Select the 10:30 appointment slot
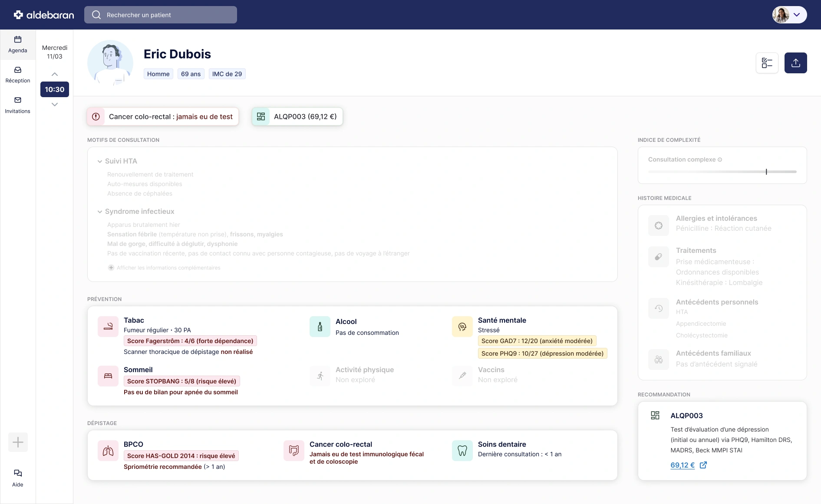The height and width of the screenshot is (504, 821). pos(55,89)
